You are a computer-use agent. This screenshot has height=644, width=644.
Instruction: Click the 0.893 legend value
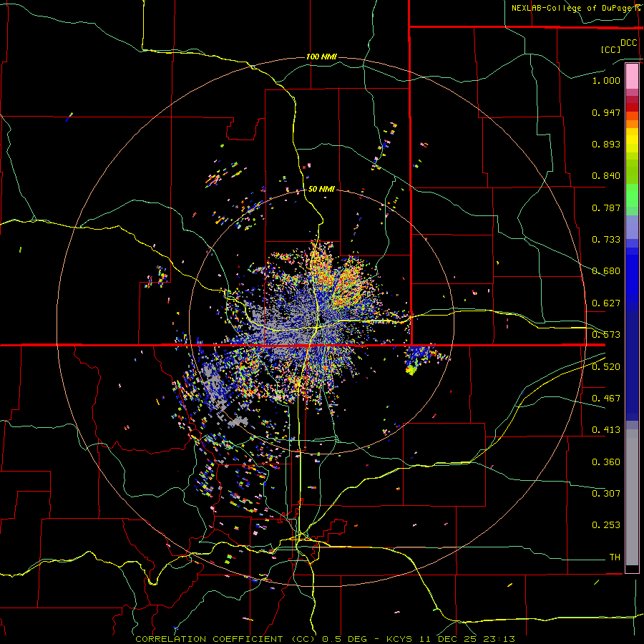(606, 144)
